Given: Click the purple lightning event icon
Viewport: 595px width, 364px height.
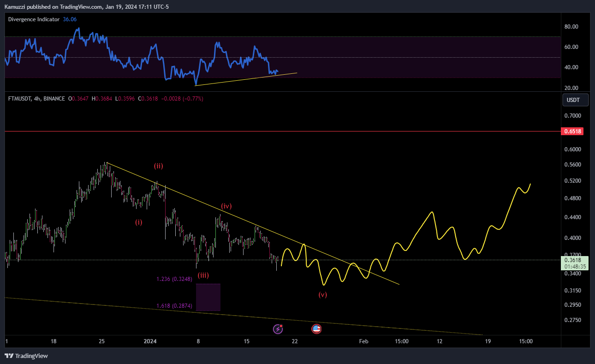Looking at the screenshot, I should point(278,329).
